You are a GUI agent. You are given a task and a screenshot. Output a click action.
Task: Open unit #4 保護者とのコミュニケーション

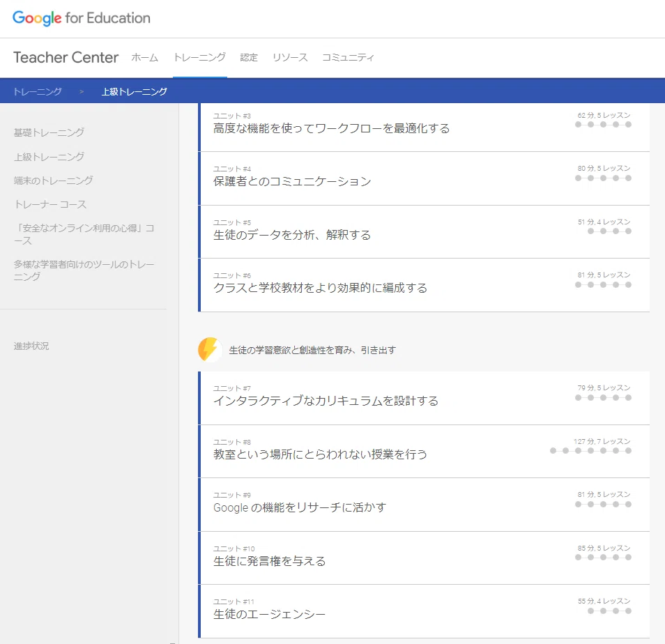425,179
